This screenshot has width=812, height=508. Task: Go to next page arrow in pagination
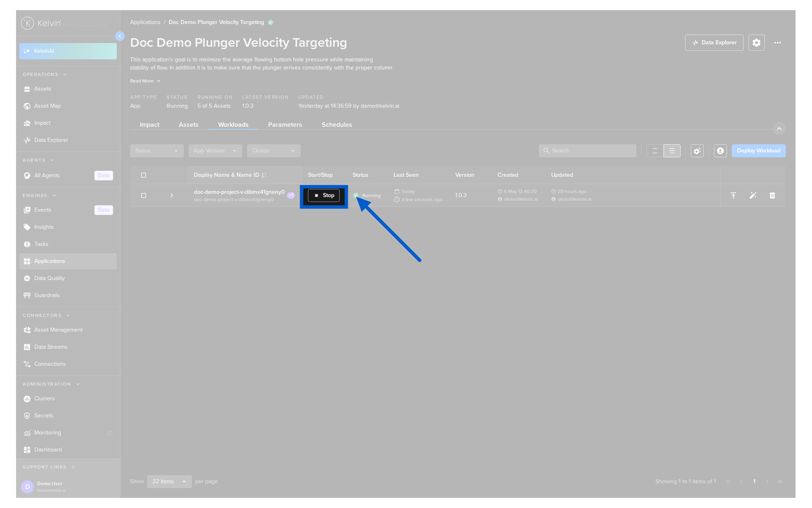(767, 481)
